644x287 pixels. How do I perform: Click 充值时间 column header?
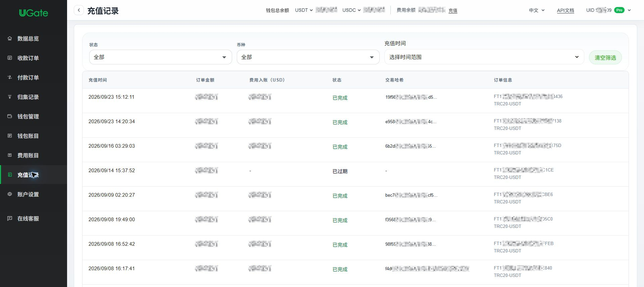(98, 80)
